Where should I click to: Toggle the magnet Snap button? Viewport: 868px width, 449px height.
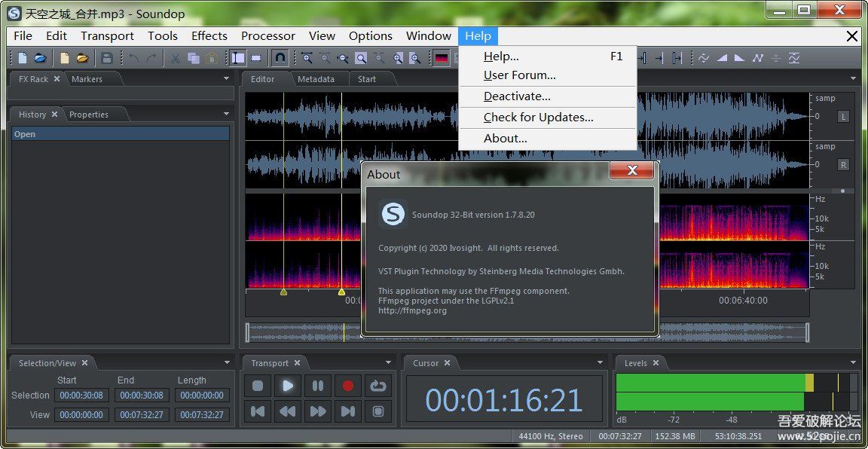280,57
